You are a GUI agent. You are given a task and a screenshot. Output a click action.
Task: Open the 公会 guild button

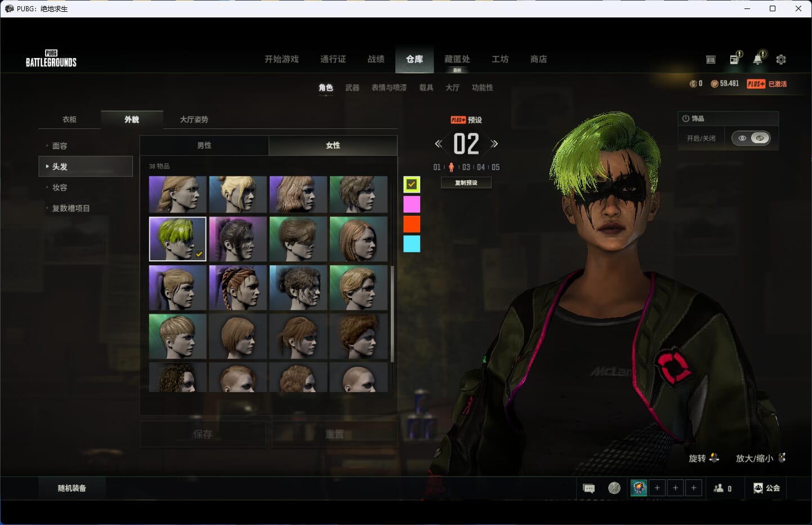[766, 488]
